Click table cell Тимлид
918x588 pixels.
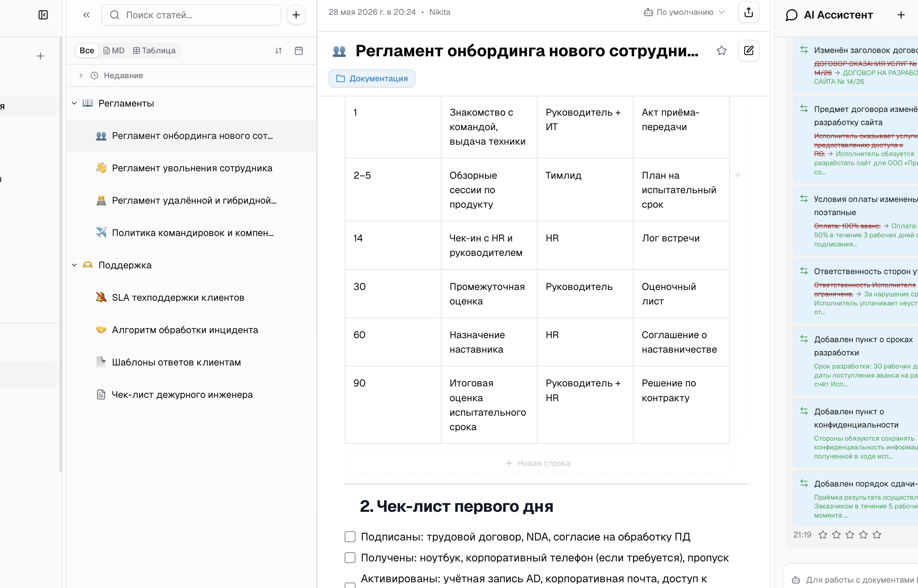pos(585,190)
